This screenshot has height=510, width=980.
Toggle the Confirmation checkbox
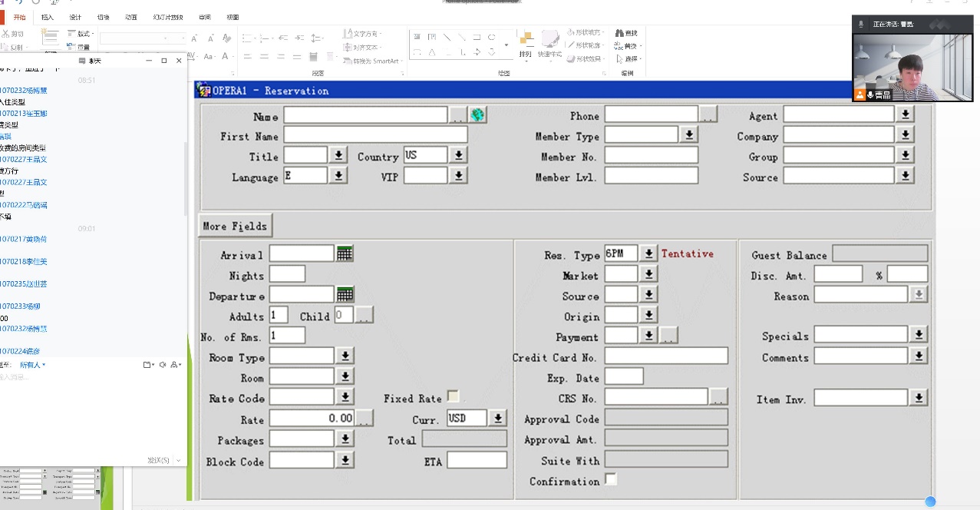point(611,480)
